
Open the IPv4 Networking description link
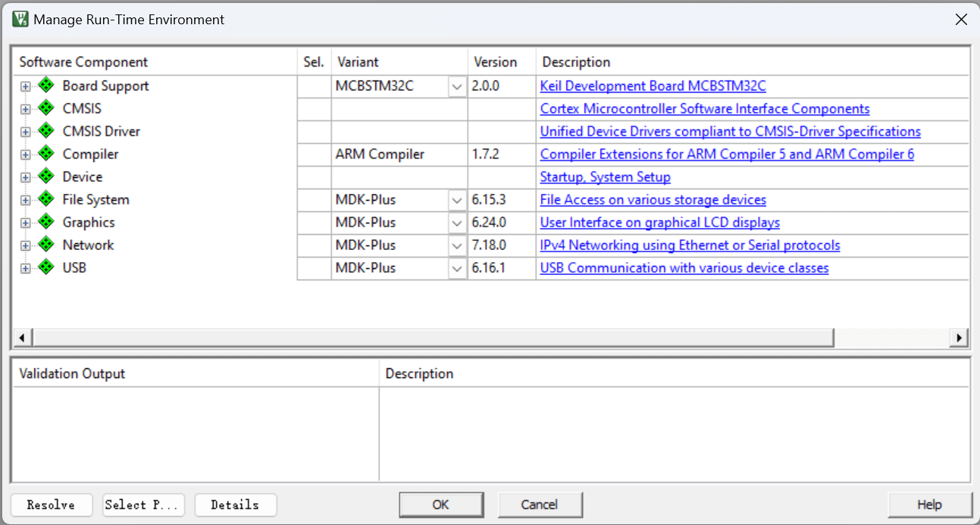click(690, 245)
